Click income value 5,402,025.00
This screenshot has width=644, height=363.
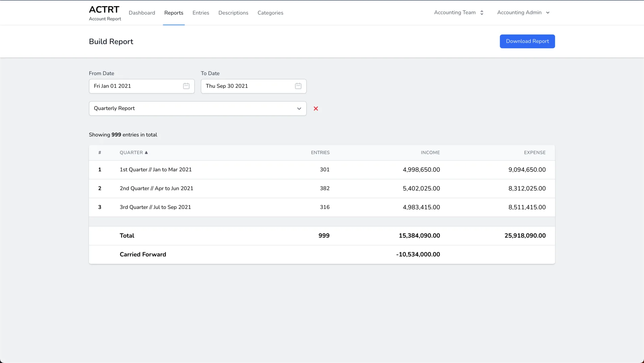point(421,189)
